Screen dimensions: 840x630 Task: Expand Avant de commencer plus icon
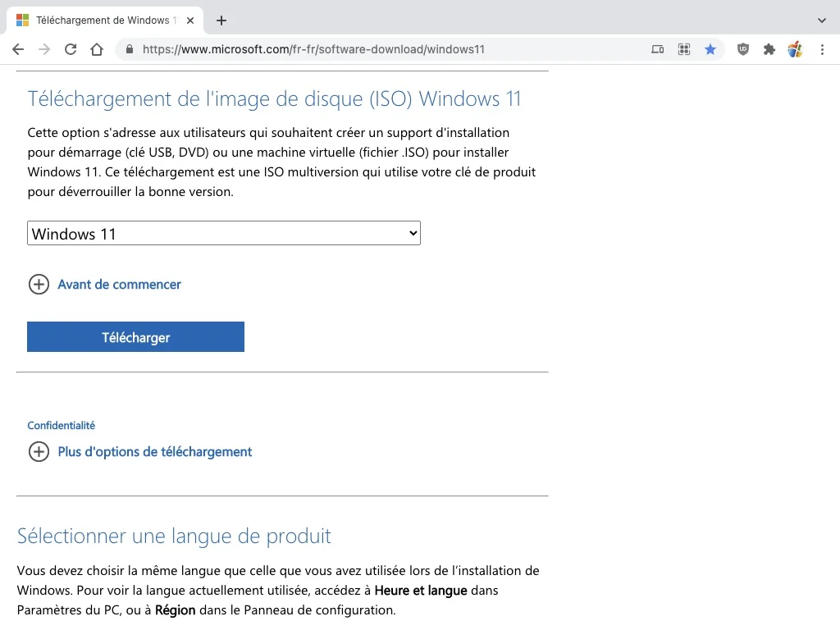click(39, 285)
